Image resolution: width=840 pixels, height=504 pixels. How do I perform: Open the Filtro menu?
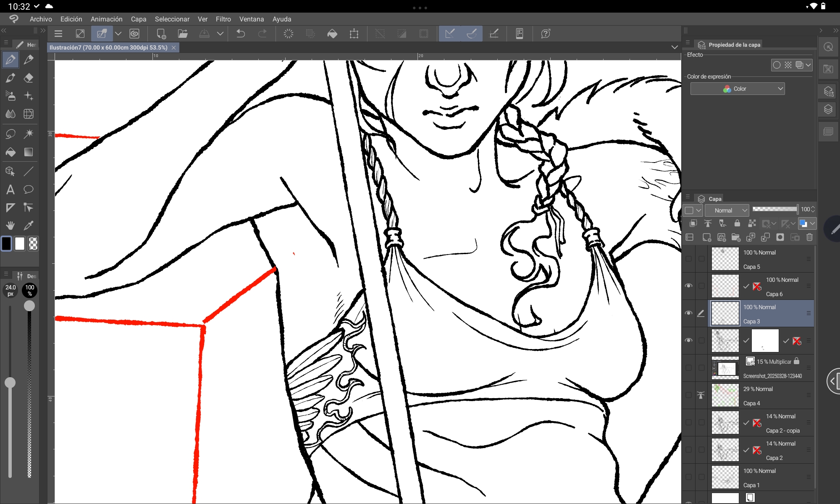coord(223,19)
